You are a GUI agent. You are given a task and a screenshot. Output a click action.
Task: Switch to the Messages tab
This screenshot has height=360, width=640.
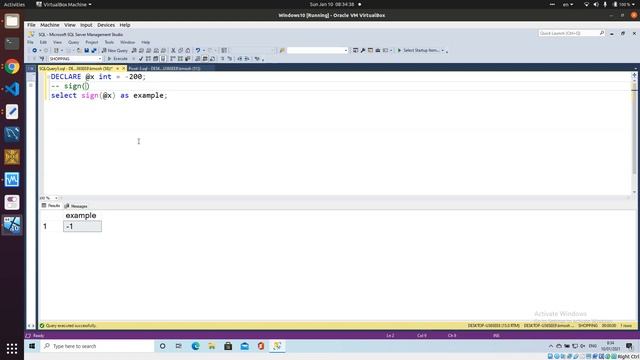tap(76, 206)
